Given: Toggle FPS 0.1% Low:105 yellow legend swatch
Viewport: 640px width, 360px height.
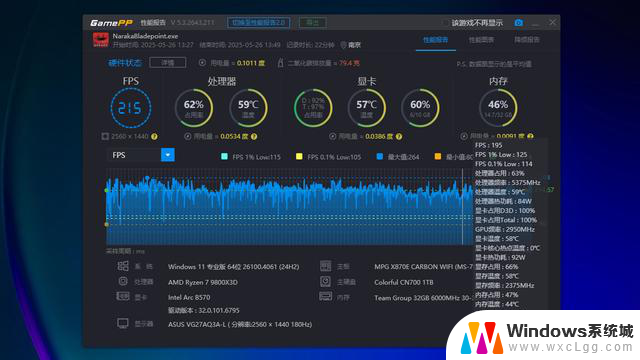Looking at the screenshot, I should pyautogui.click(x=299, y=156).
